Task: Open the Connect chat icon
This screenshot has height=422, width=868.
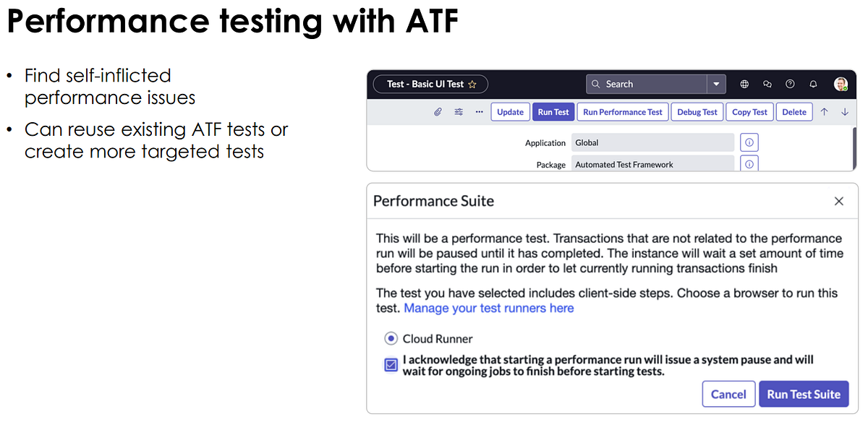Action: click(767, 84)
